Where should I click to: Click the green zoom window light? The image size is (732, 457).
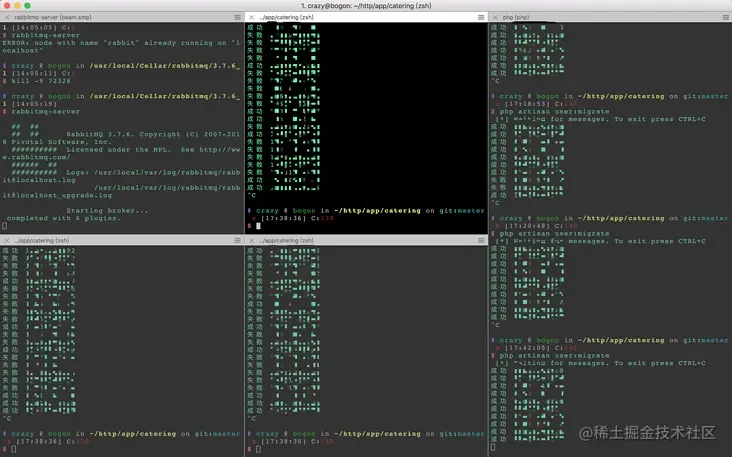point(28,6)
